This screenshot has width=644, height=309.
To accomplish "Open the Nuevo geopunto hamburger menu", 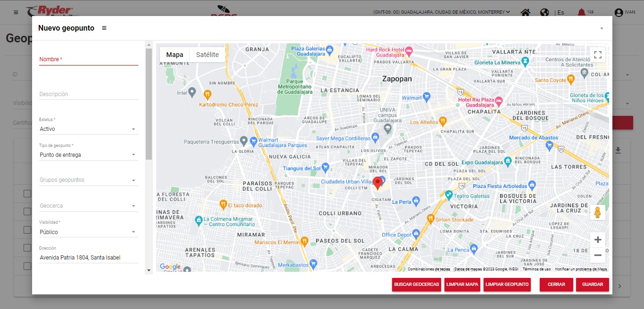I will (104, 28).
